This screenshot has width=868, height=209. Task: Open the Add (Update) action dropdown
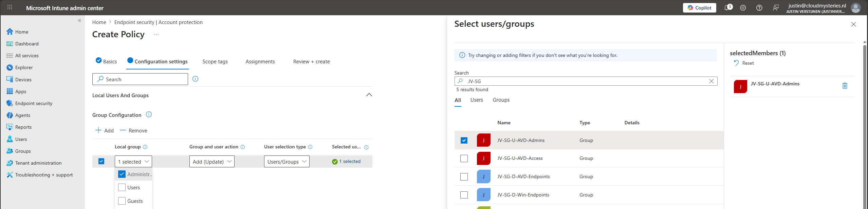[x=212, y=162]
